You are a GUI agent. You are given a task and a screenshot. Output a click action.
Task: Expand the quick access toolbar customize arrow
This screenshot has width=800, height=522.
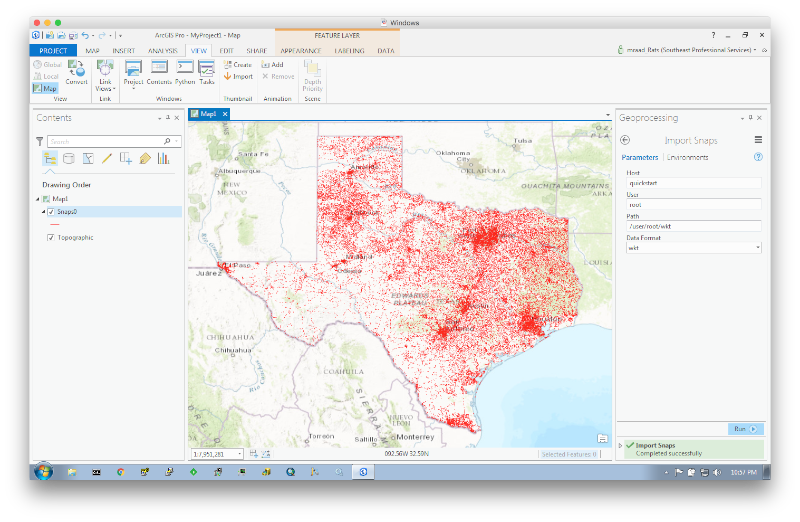(120, 36)
